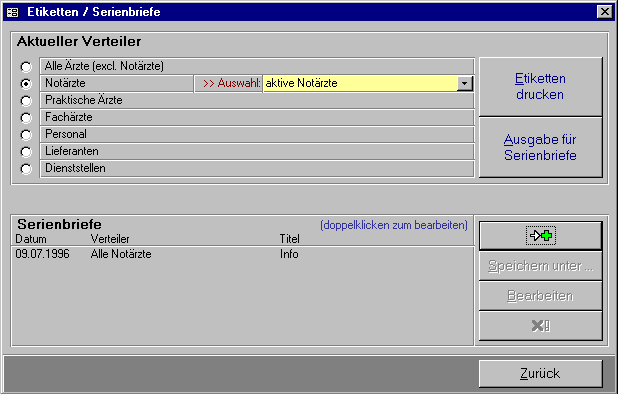Select the Dienststellen radio button
The height and width of the screenshot is (394, 618).
(26, 169)
